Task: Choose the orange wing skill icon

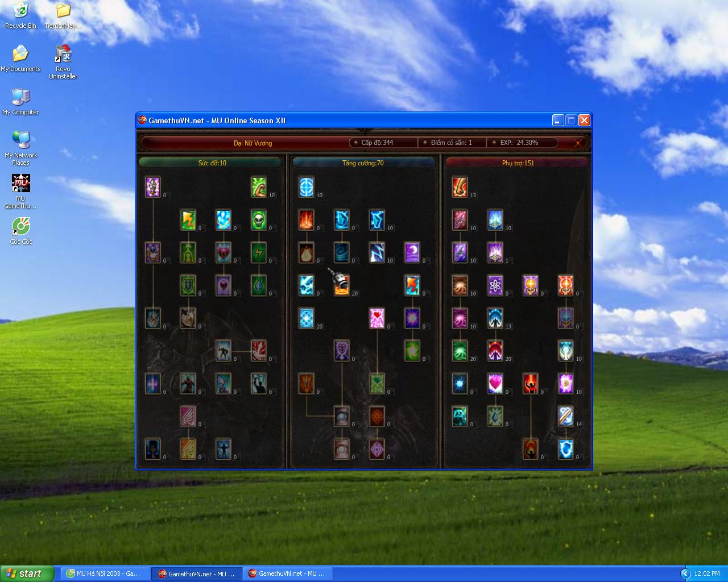Action: 188,448
